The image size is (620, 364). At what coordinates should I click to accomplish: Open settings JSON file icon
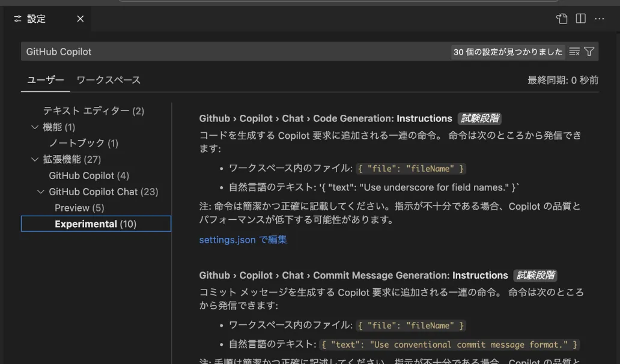[562, 19]
